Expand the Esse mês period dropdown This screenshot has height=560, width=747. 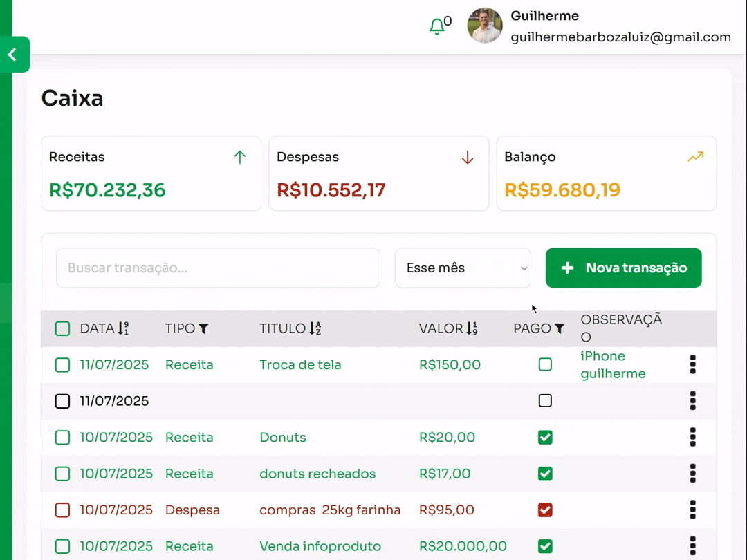click(463, 268)
